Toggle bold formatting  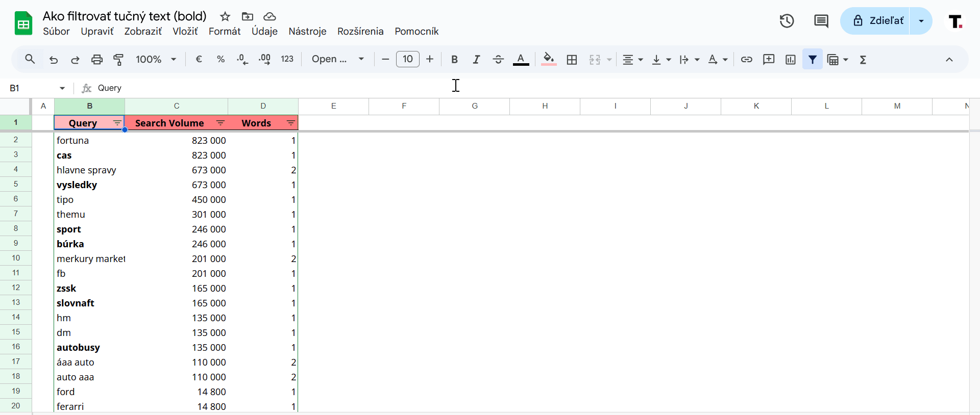tap(454, 59)
